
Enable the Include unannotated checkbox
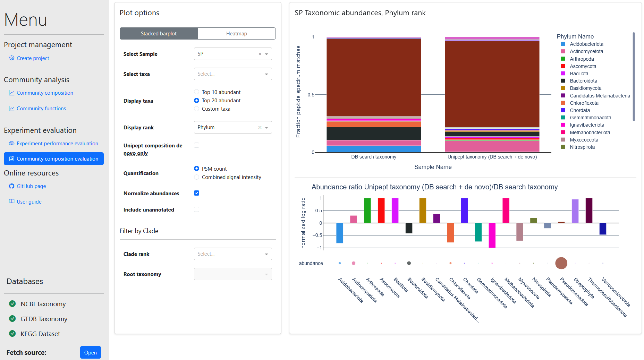pyautogui.click(x=197, y=209)
